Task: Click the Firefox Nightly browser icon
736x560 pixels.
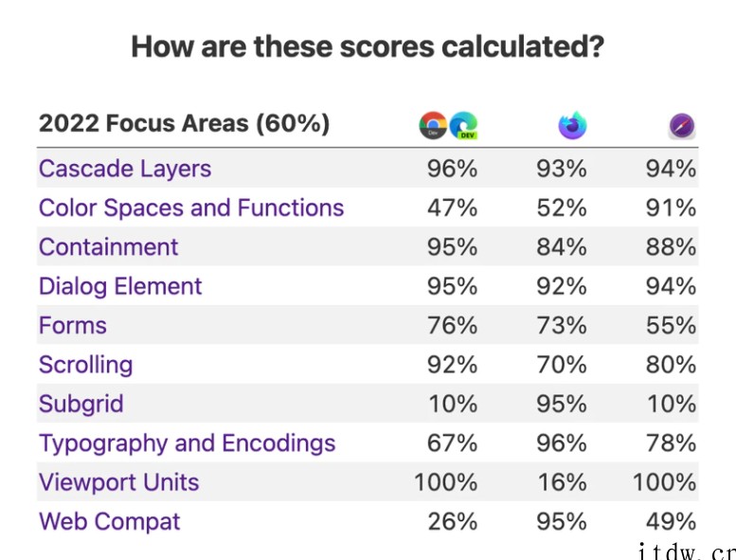Action: click(x=573, y=125)
